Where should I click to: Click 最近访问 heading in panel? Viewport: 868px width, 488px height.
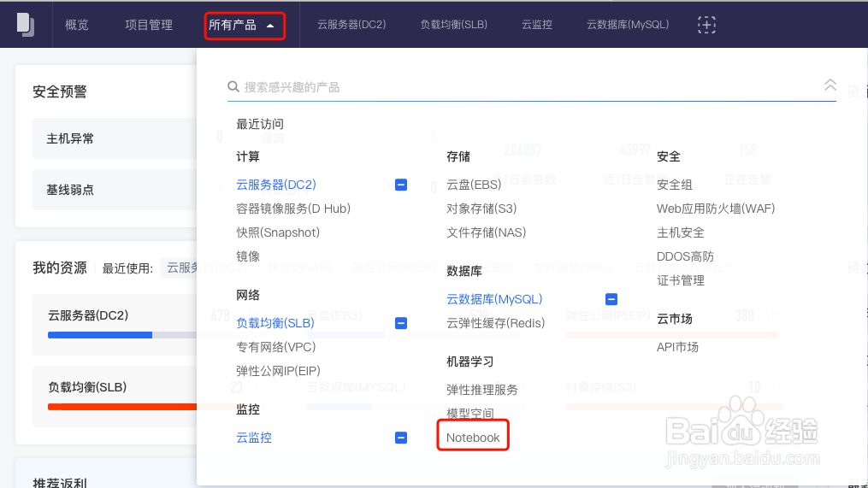coord(260,124)
